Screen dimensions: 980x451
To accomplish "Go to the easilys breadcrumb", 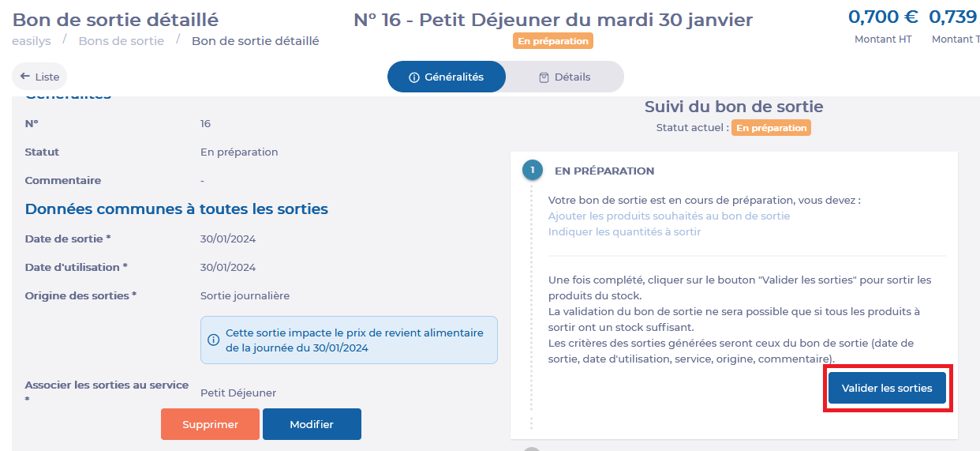I will pyautogui.click(x=31, y=40).
